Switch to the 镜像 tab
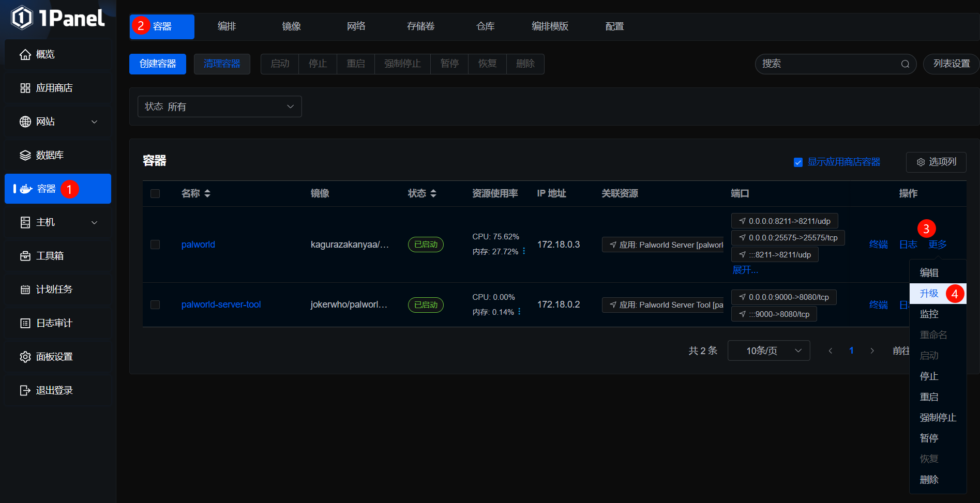The image size is (980, 503). click(291, 26)
